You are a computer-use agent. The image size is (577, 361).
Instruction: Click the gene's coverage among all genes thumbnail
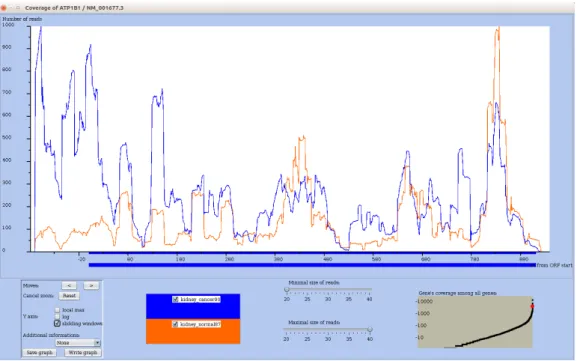coord(475,322)
